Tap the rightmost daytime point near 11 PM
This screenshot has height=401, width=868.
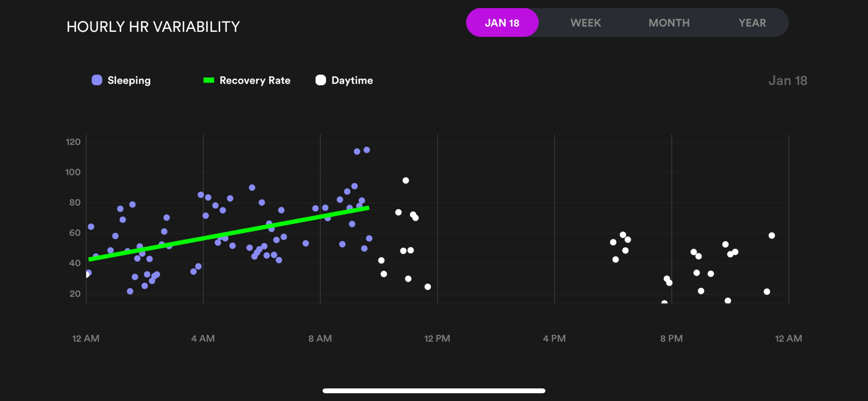pyautogui.click(x=772, y=235)
